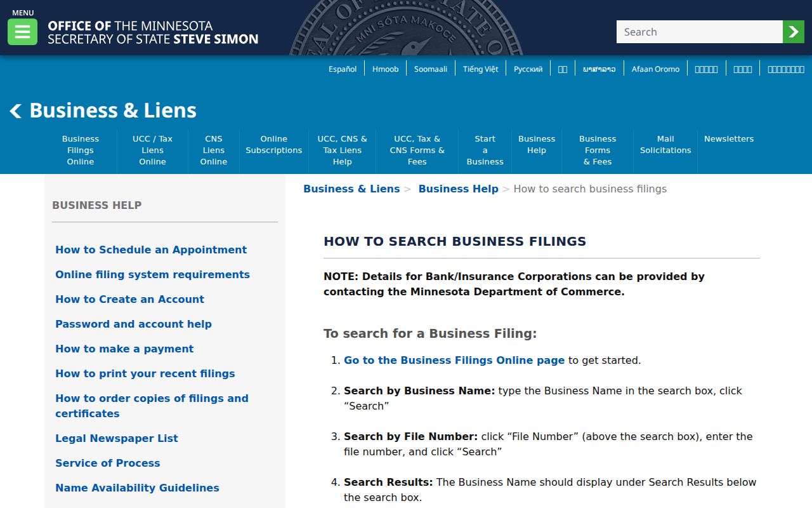The height and width of the screenshot is (508, 812).
Task: Open Business Filings Online nav item
Action: 81,150
